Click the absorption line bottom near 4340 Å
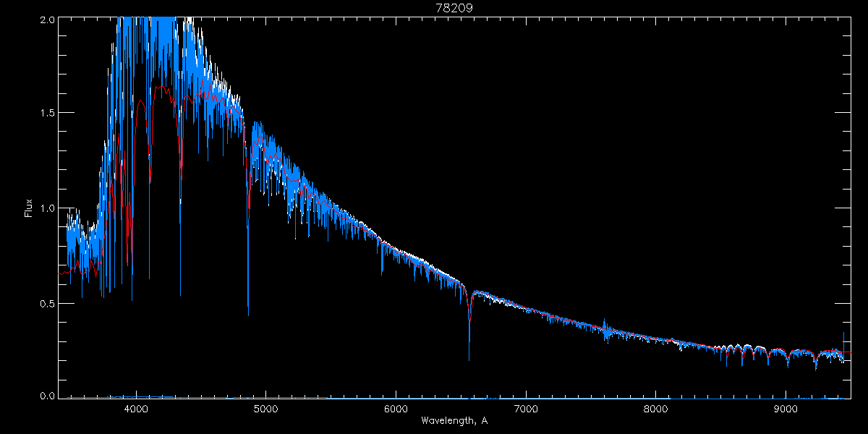Screen dimensions: 868x434 (181, 294)
